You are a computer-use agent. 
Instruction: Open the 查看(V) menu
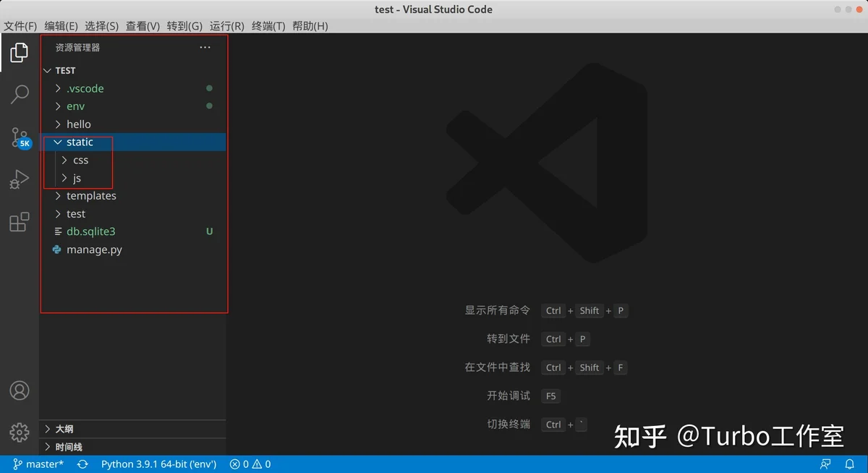pyautogui.click(x=142, y=26)
